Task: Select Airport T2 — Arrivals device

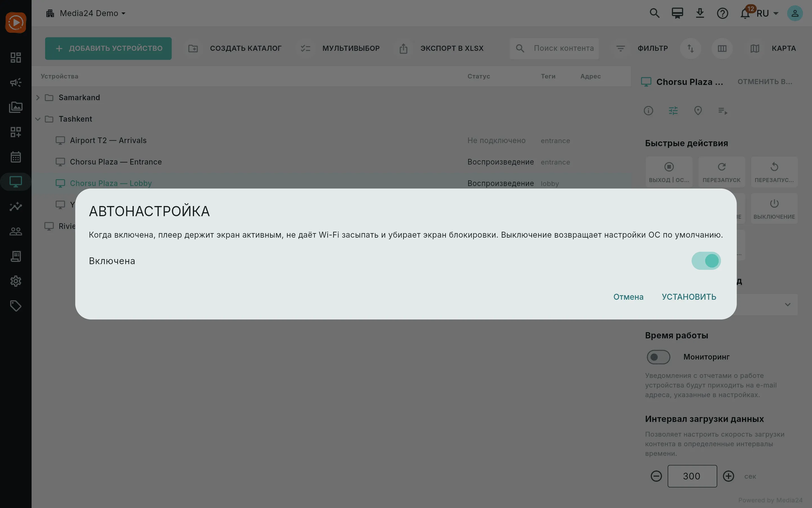Action: (x=108, y=141)
